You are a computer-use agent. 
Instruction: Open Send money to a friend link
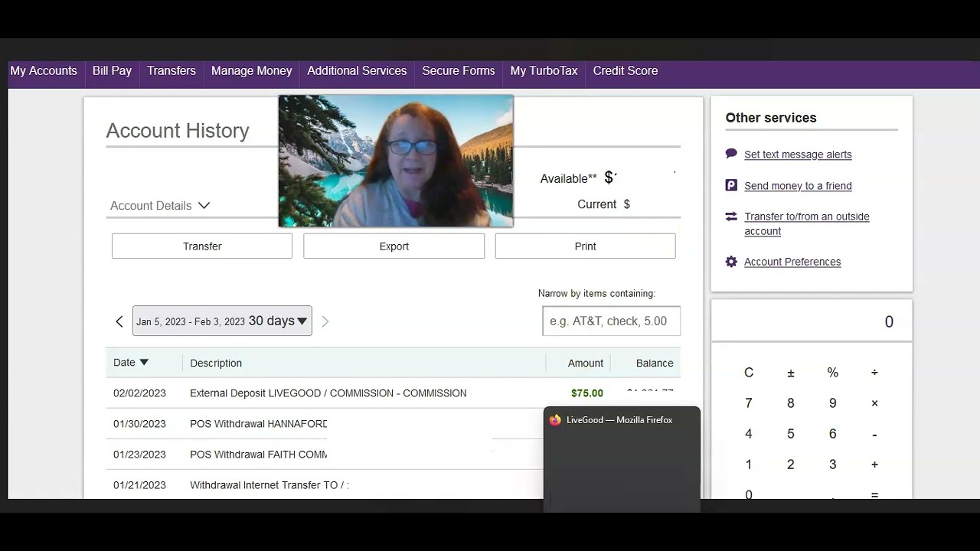[x=798, y=186]
